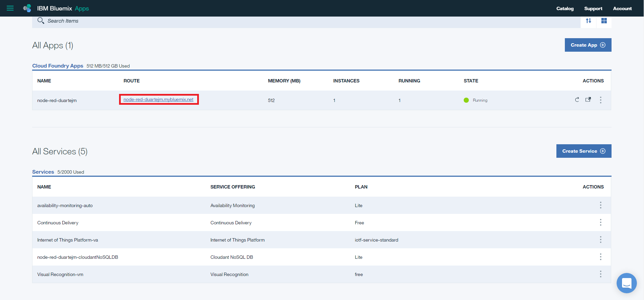Focus the Search Items field
The width and height of the screenshot is (644, 300).
tap(306, 21)
